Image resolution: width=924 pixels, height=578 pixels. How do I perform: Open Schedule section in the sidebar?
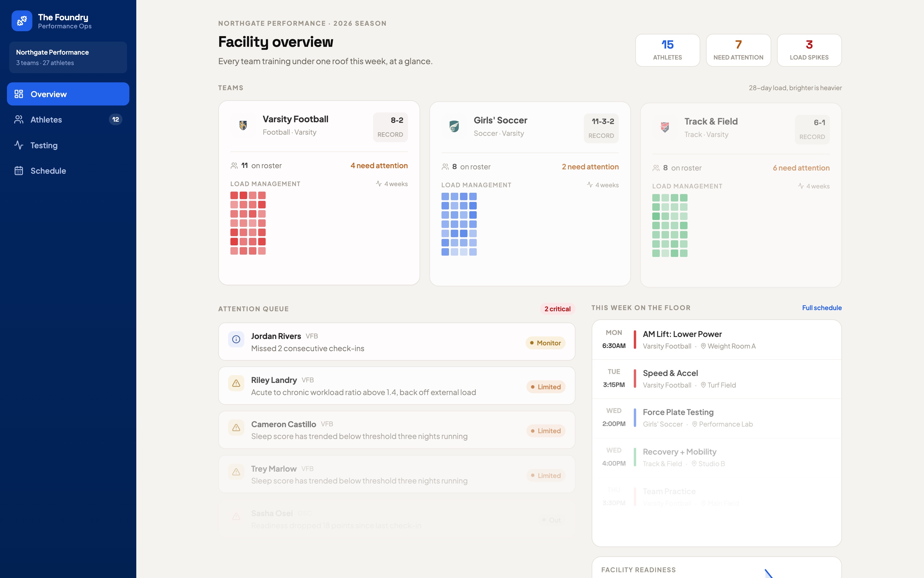(x=68, y=171)
